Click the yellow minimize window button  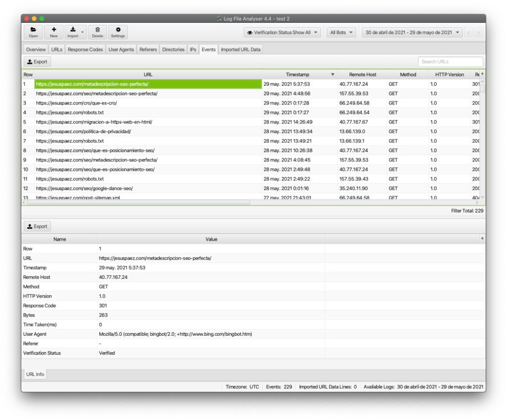pos(34,19)
